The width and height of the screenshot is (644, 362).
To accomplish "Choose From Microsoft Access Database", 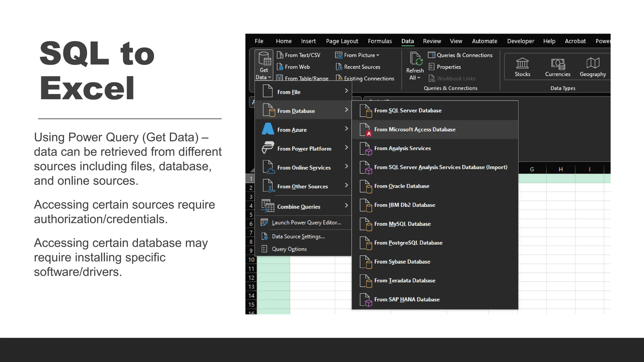I will 435,129.
